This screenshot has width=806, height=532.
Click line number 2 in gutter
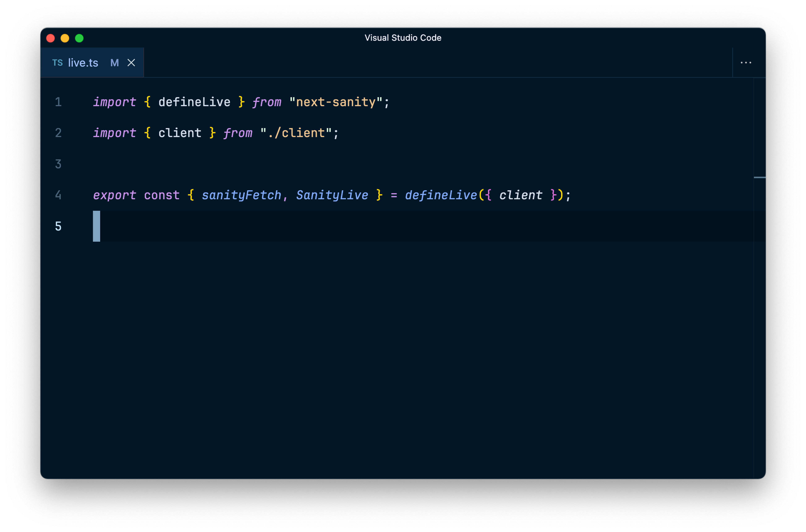click(58, 133)
